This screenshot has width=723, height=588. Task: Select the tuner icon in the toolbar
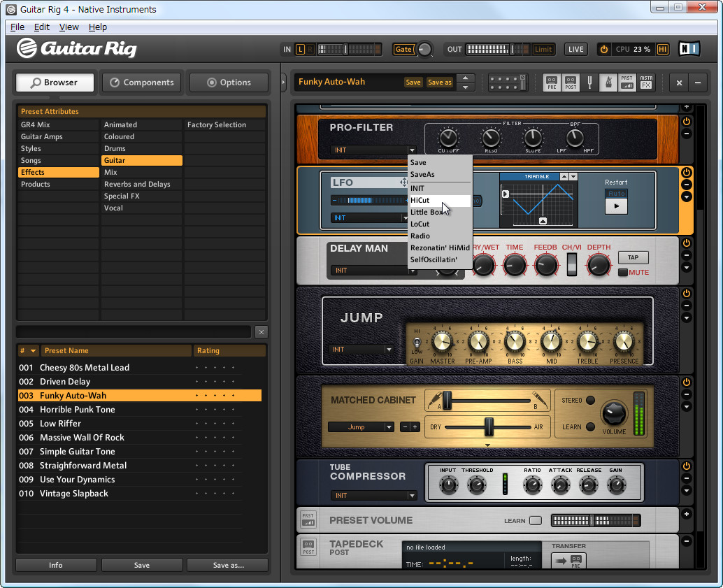[x=589, y=82]
